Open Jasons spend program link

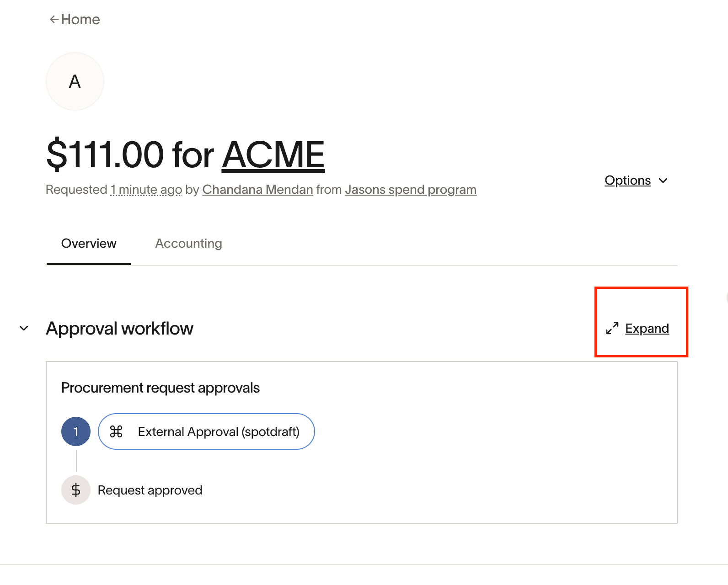tap(410, 189)
